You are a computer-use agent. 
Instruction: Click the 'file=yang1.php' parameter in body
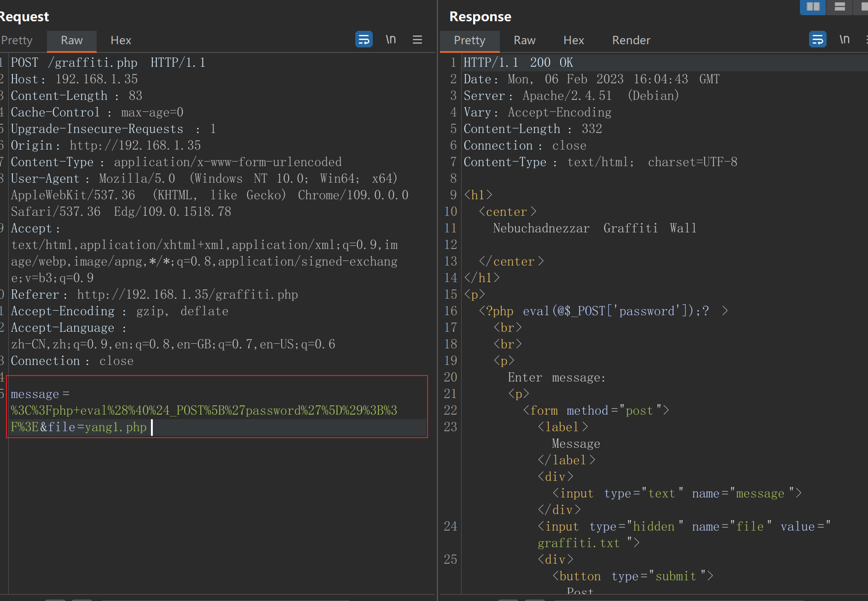tap(98, 427)
